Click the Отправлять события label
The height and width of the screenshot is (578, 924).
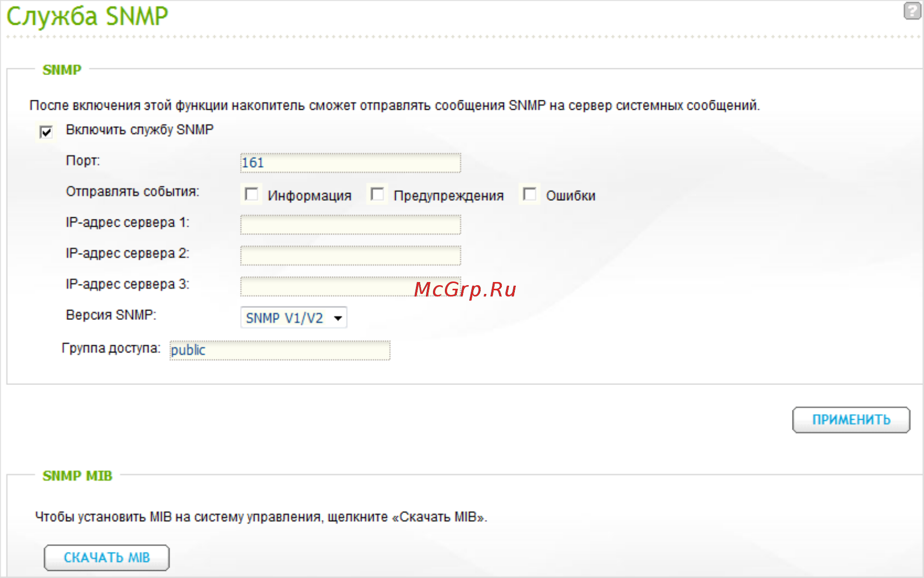[132, 191]
